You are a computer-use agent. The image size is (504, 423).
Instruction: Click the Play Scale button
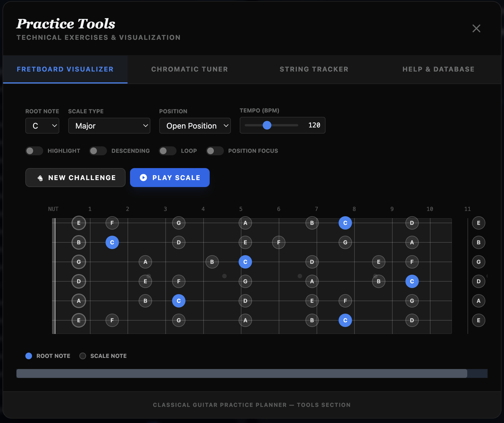point(170,178)
